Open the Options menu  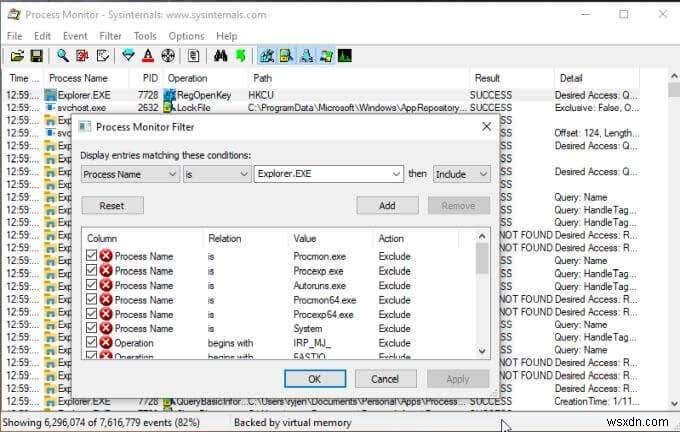pyautogui.click(x=186, y=36)
